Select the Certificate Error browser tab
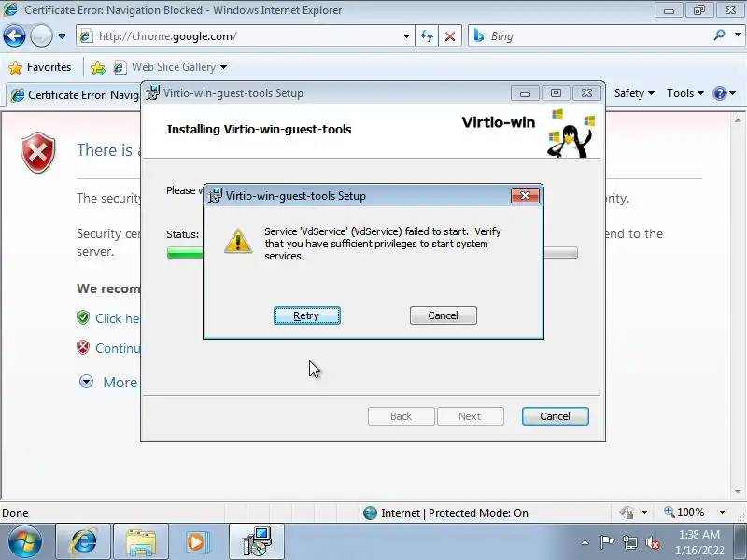This screenshot has width=747, height=560. tap(76, 95)
